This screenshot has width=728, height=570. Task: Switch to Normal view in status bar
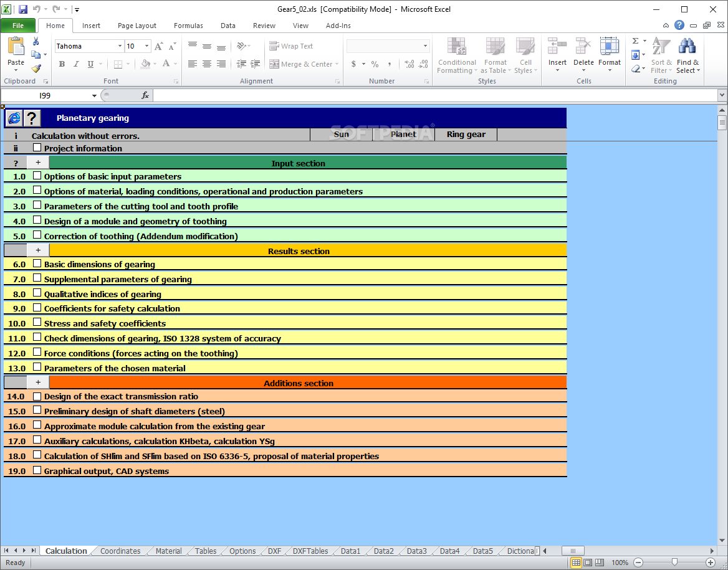click(x=576, y=563)
